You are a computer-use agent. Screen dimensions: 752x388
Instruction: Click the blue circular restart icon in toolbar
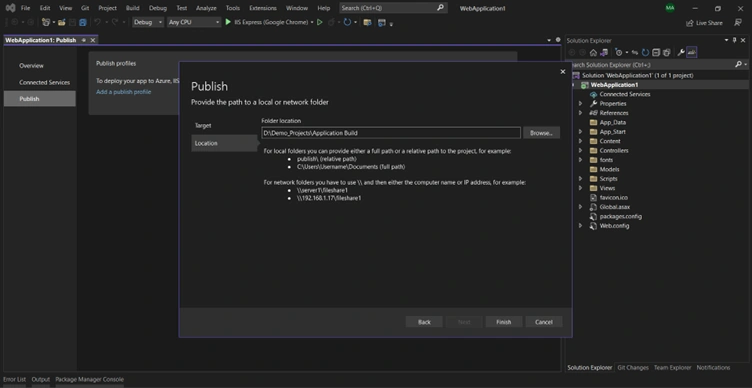click(x=347, y=22)
